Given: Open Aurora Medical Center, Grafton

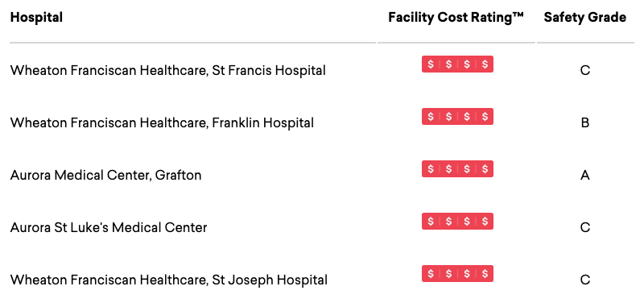Looking at the screenshot, I should (106, 175).
